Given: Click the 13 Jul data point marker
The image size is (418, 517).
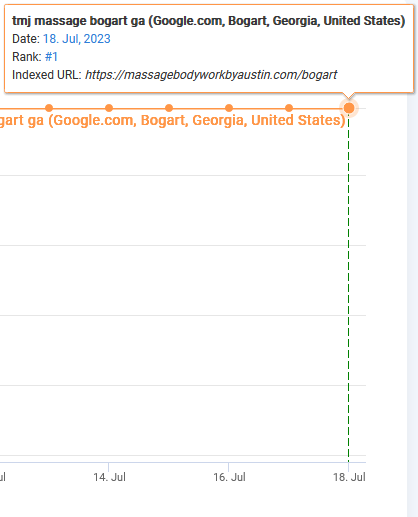Looking at the screenshot, I should [x=49, y=108].
